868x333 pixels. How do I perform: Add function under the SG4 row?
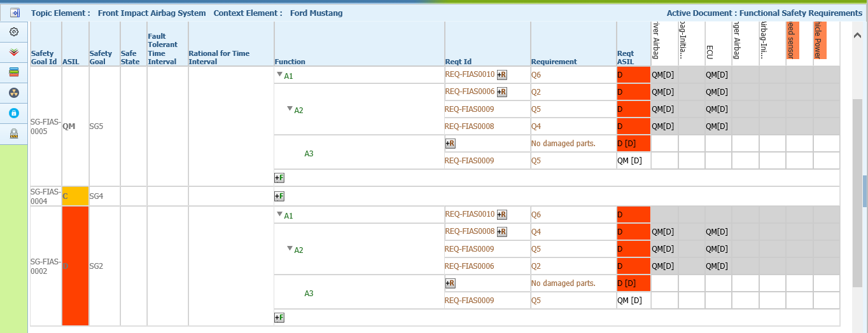279,196
